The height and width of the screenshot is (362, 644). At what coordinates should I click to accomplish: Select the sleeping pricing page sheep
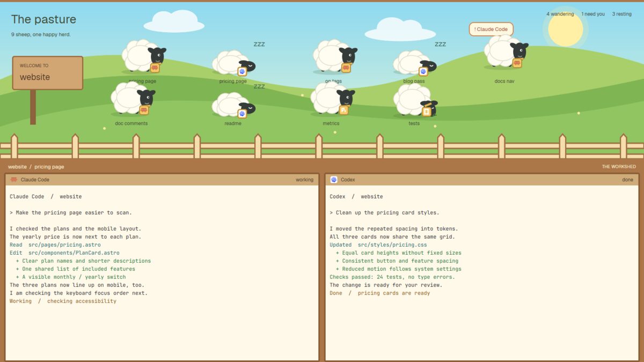click(233, 63)
